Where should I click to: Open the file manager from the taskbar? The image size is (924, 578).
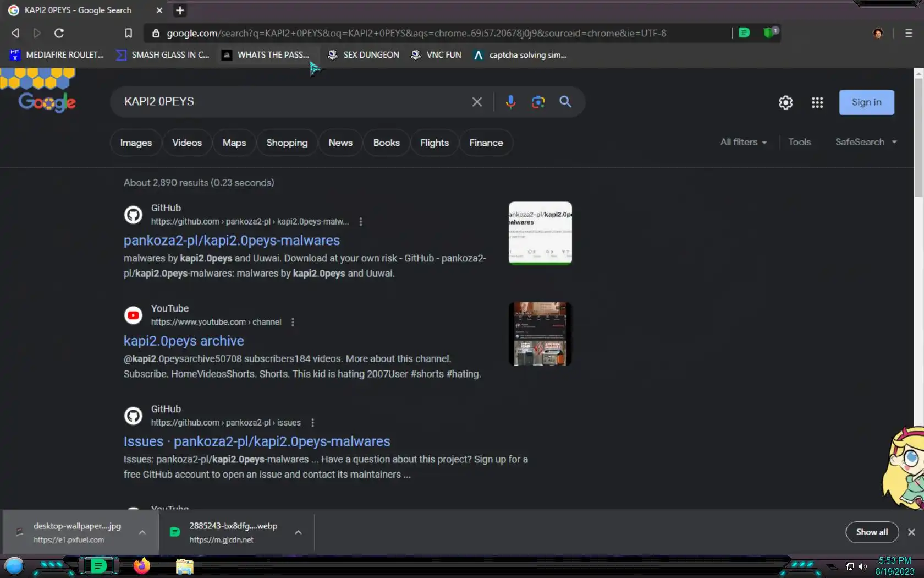[184, 566]
